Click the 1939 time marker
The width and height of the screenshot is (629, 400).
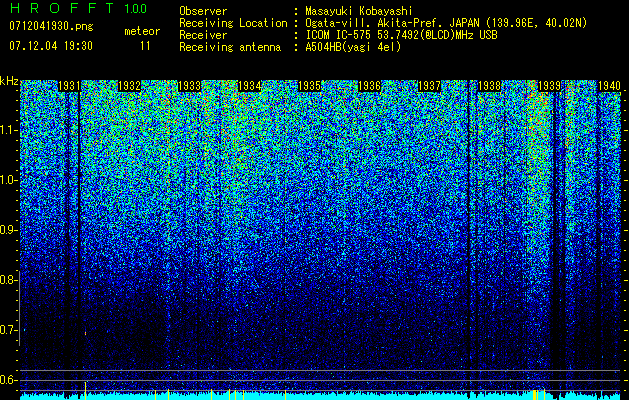click(x=549, y=86)
